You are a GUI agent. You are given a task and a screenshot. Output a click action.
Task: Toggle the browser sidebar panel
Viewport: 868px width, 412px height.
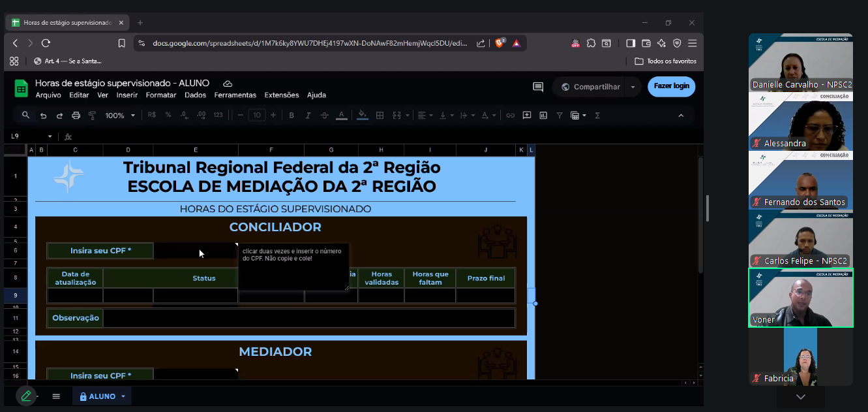631,43
